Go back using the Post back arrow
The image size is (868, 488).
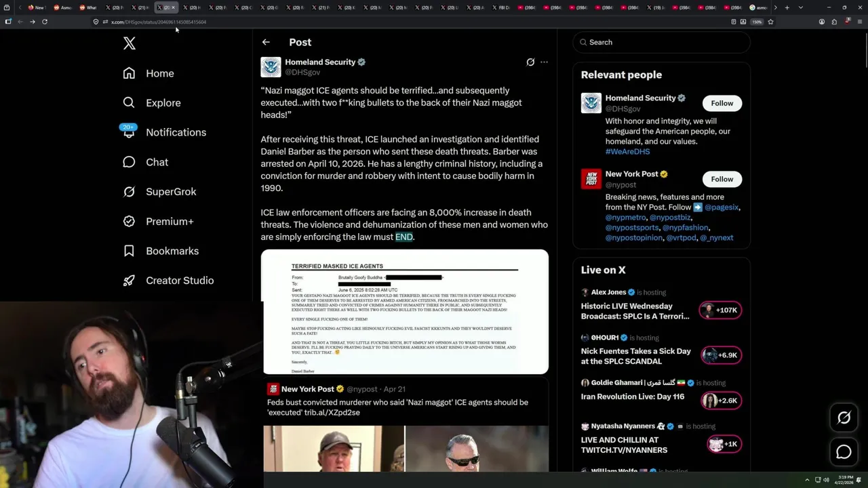[x=266, y=42]
